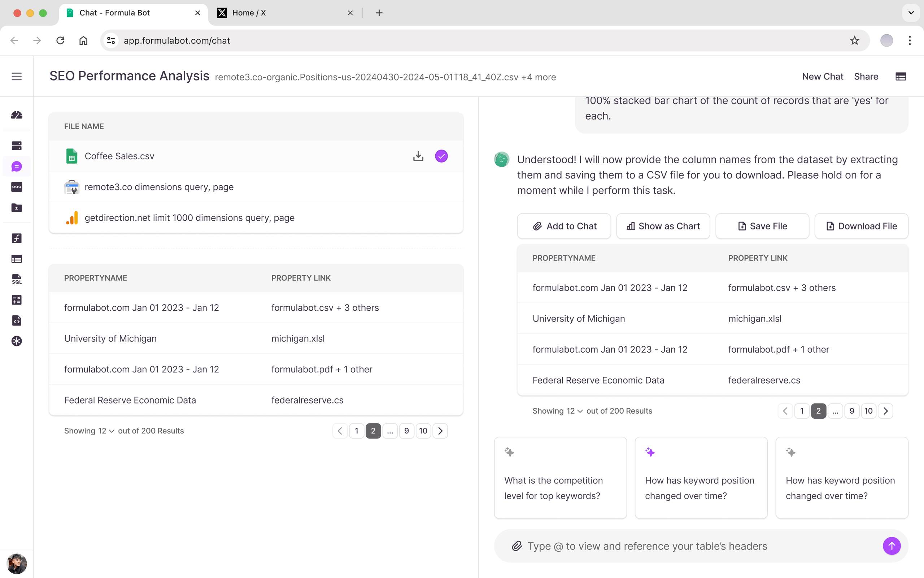Open the asterisk circle icon in sidebar
Image resolution: width=924 pixels, height=578 pixels.
pos(16,341)
